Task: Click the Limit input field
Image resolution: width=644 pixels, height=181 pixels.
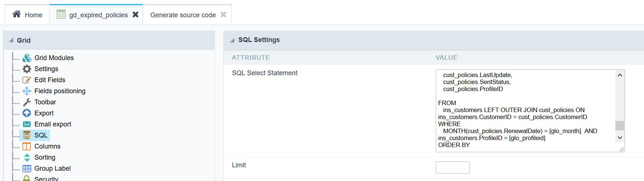Action: (x=452, y=167)
